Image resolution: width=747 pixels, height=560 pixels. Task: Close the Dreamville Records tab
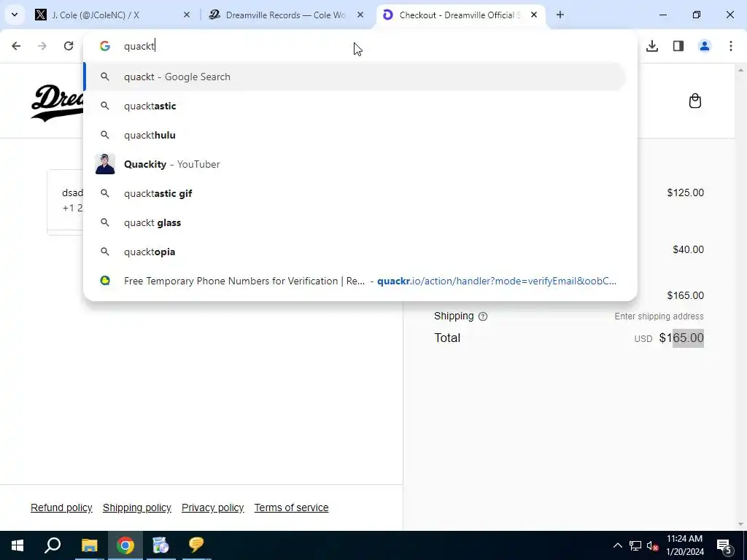pos(360,15)
